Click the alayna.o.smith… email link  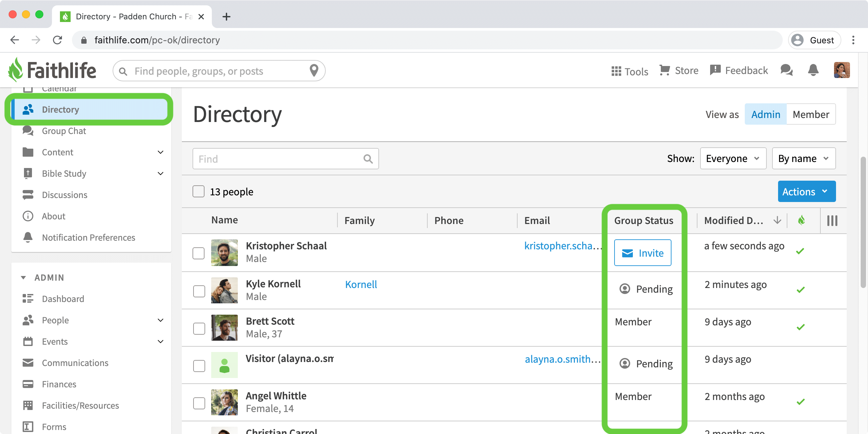click(x=562, y=359)
